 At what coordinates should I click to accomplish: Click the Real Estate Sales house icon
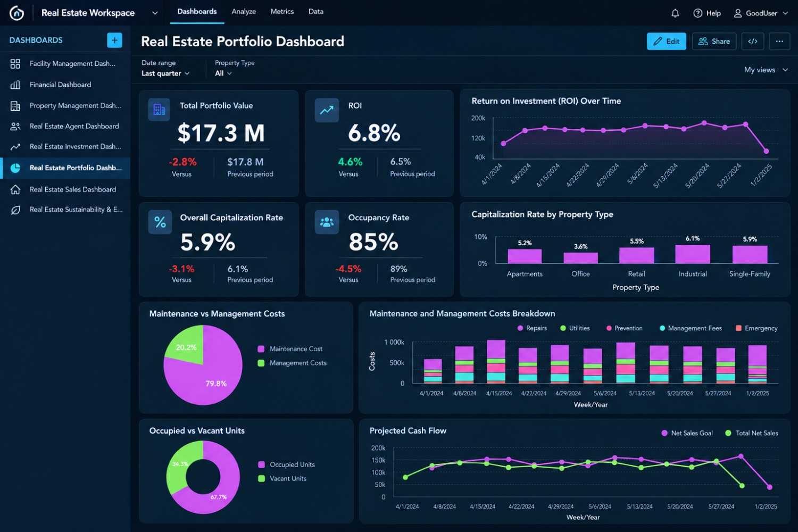coord(15,189)
